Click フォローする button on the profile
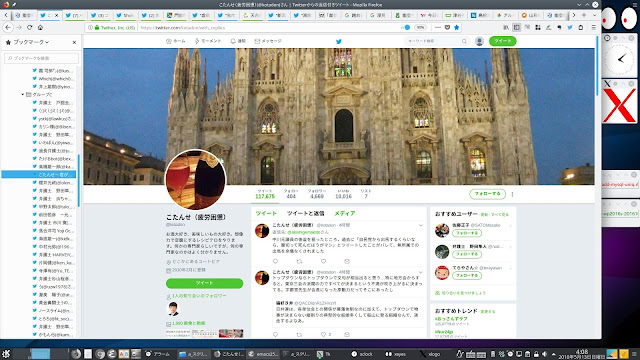This screenshot has width=640, height=360. [x=487, y=194]
